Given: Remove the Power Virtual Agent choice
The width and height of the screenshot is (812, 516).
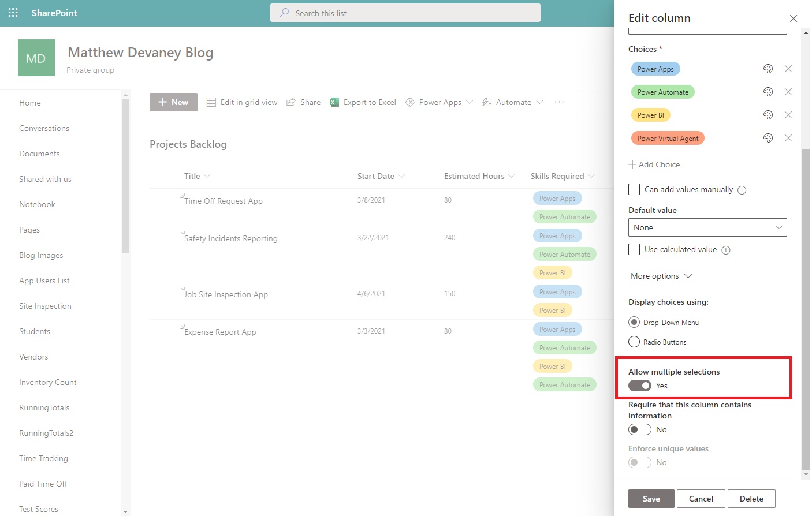Looking at the screenshot, I should (x=788, y=138).
